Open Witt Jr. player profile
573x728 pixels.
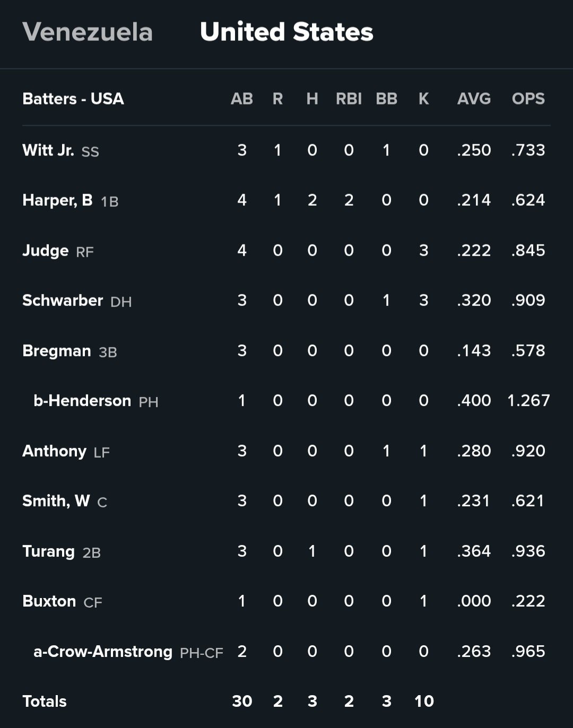(x=48, y=150)
